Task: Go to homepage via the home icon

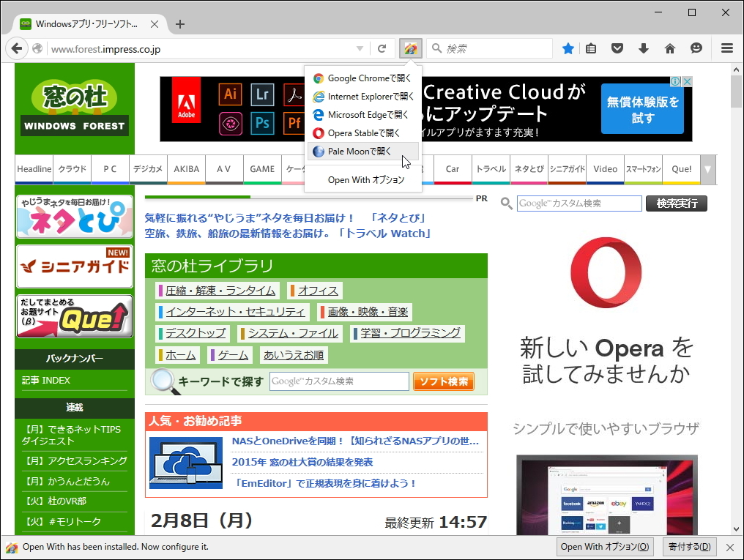Action: (669, 48)
